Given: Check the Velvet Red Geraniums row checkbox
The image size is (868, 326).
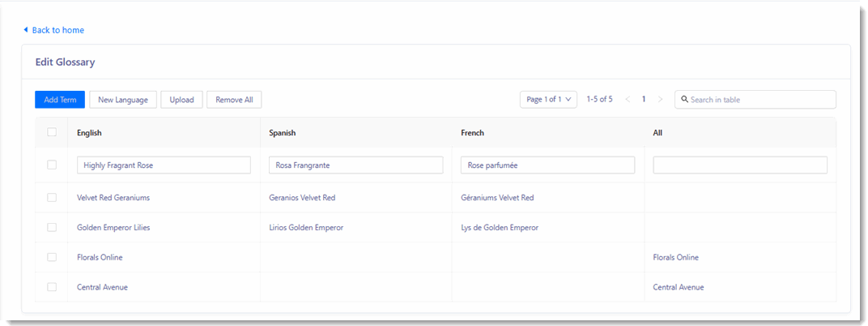Looking at the screenshot, I should coord(52,197).
